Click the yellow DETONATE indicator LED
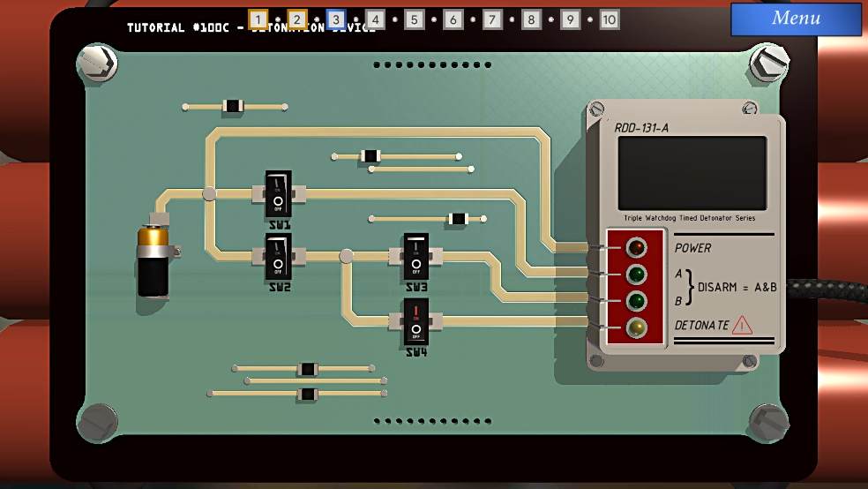The width and height of the screenshot is (868, 489). (x=635, y=328)
